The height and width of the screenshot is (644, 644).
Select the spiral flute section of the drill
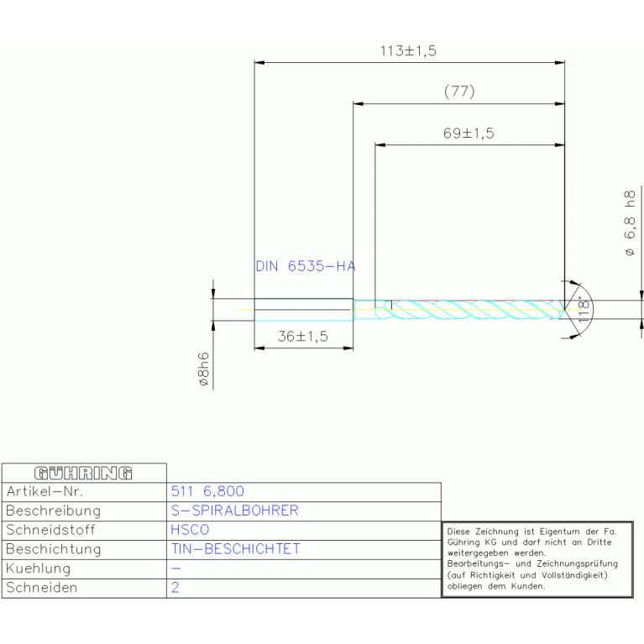coord(470,310)
